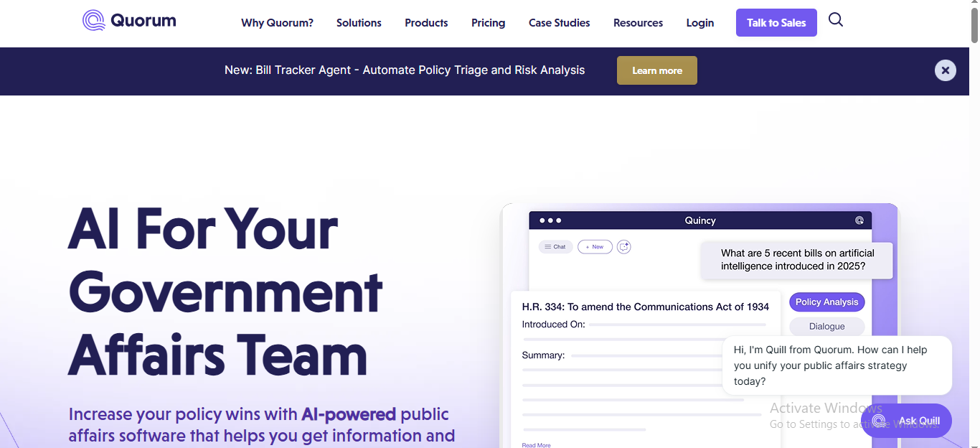980x448 pixels.
Task: Click the + New chat button
Action: click(595, 247)
